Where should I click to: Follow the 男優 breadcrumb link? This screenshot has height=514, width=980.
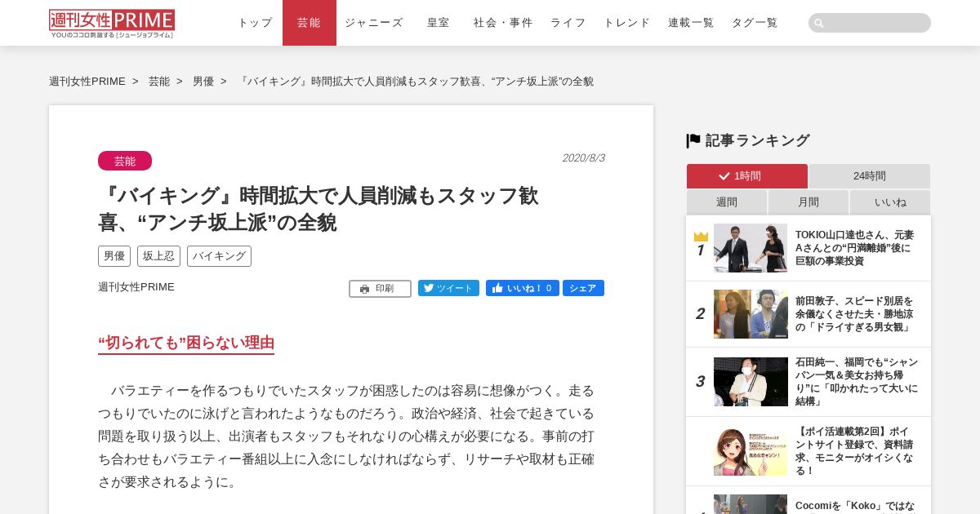pos(203,82)
